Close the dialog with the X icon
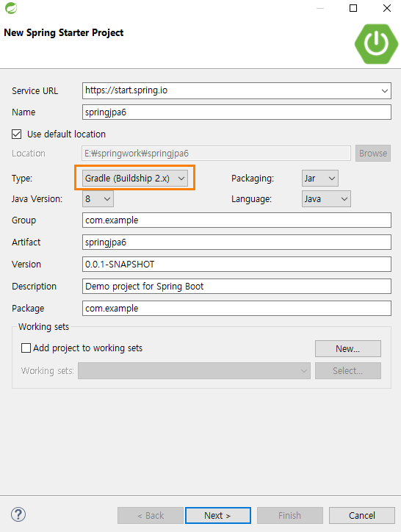 (x=387, y=8)
